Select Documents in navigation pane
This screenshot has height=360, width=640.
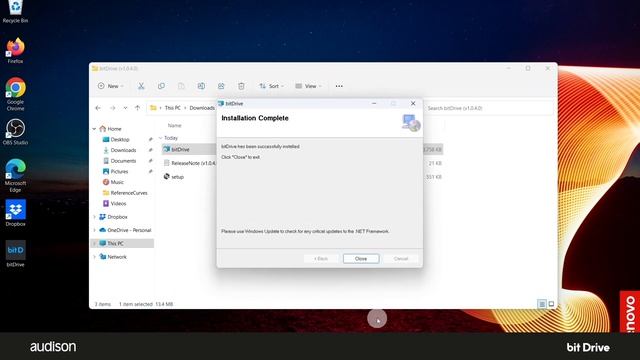(122, 161)
